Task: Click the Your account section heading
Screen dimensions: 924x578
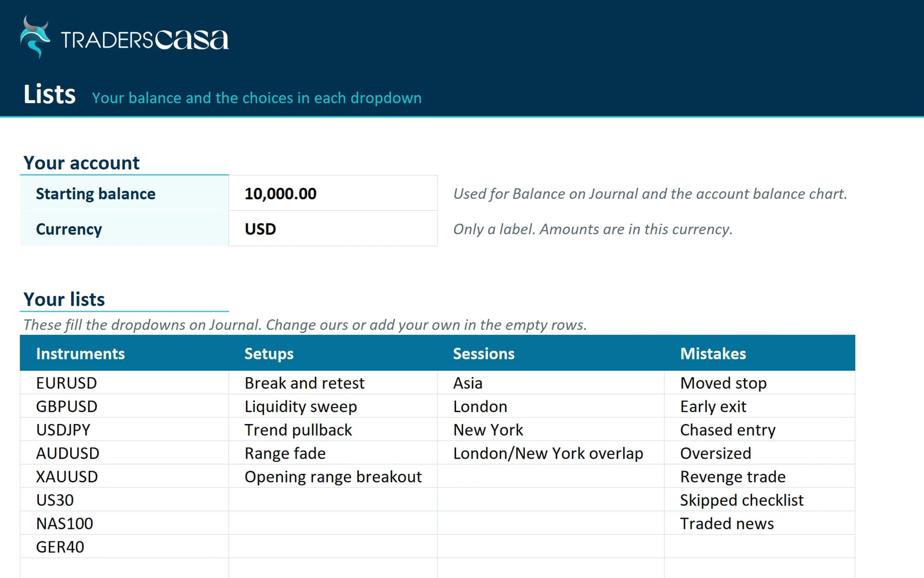Action: [81, 163]
